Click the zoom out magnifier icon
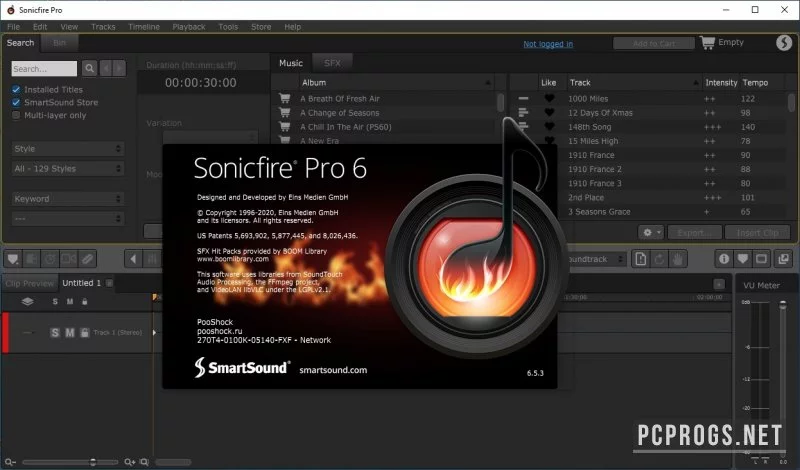Viewport: 800px width, 470px height. [x=10, y=462]
